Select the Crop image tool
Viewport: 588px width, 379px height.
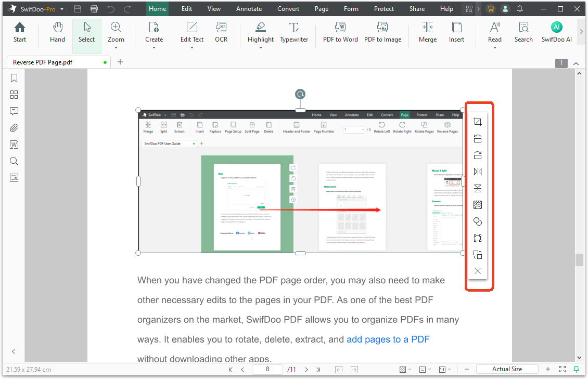click(x=477, y=122)
